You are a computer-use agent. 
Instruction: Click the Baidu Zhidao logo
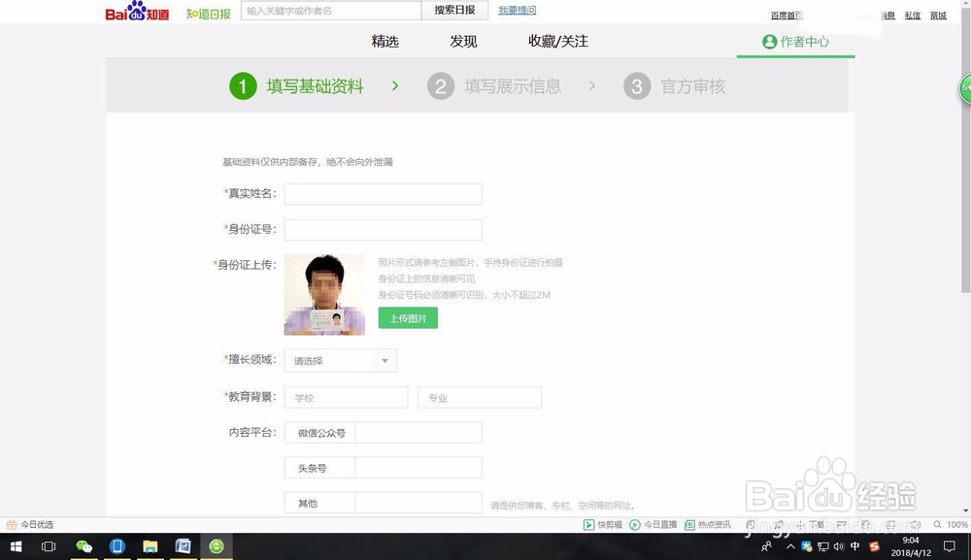coord(136,13)
